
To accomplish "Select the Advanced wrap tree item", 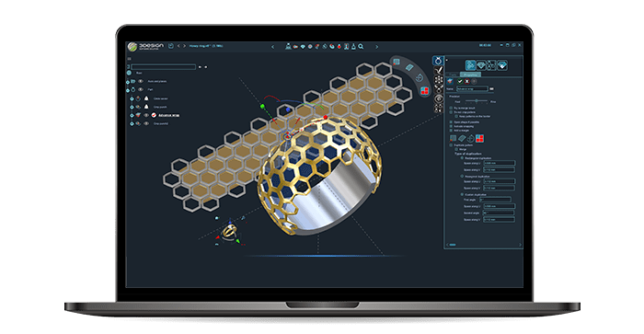I will [x=168, y=115].
